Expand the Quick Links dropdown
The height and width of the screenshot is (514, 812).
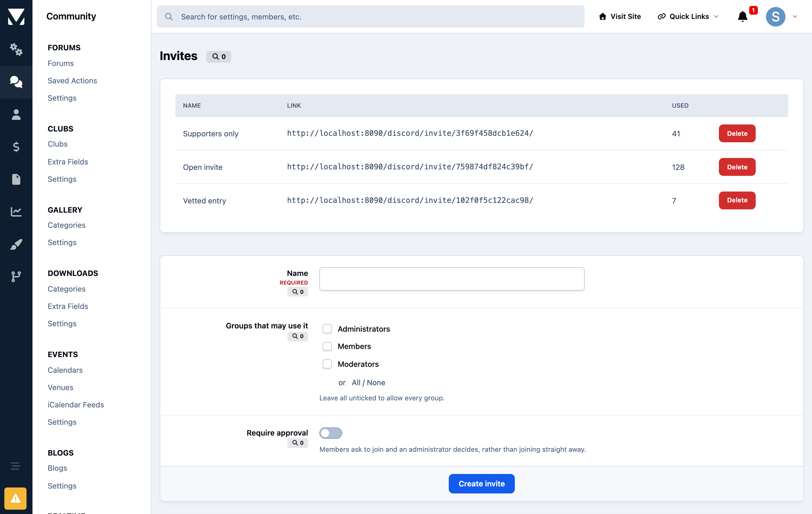coord(688,17)
